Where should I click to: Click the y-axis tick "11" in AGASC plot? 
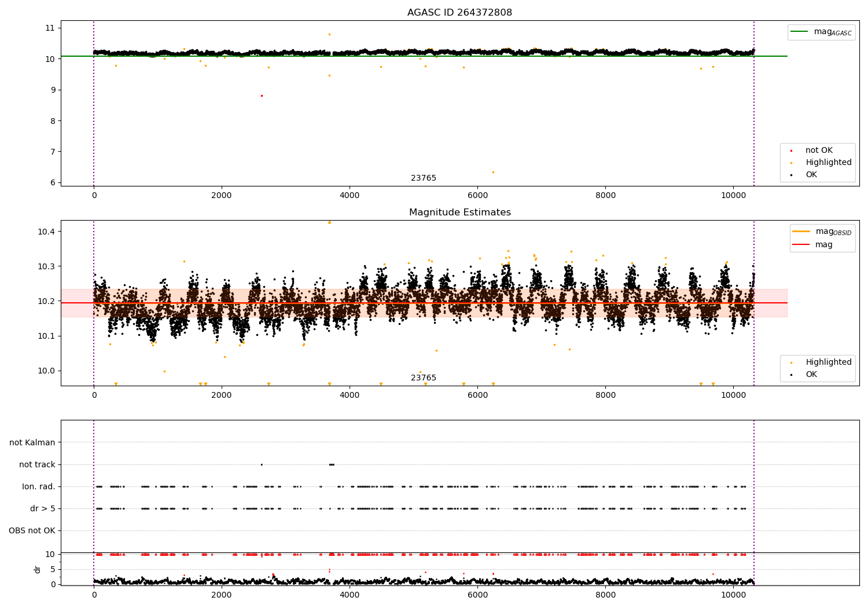[50, 28]
